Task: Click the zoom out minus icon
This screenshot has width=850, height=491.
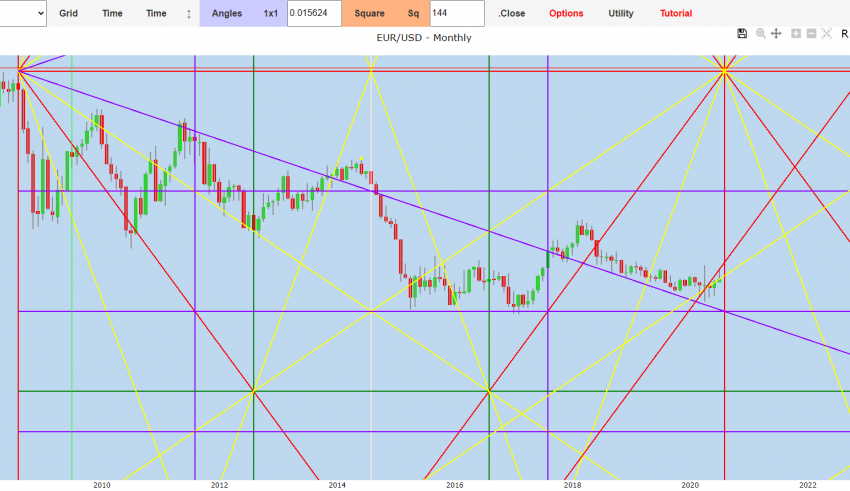Action: pos(811,33)
